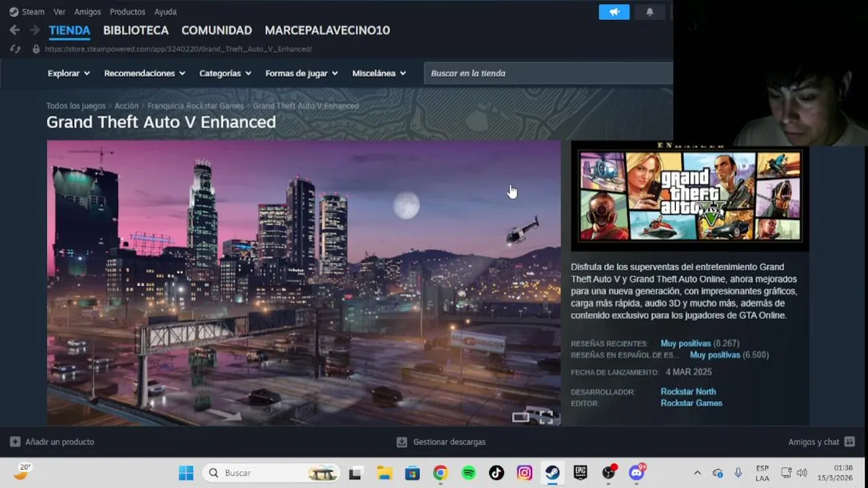
Task: Open developer Rockstar North link
Action: click(688, 392)
